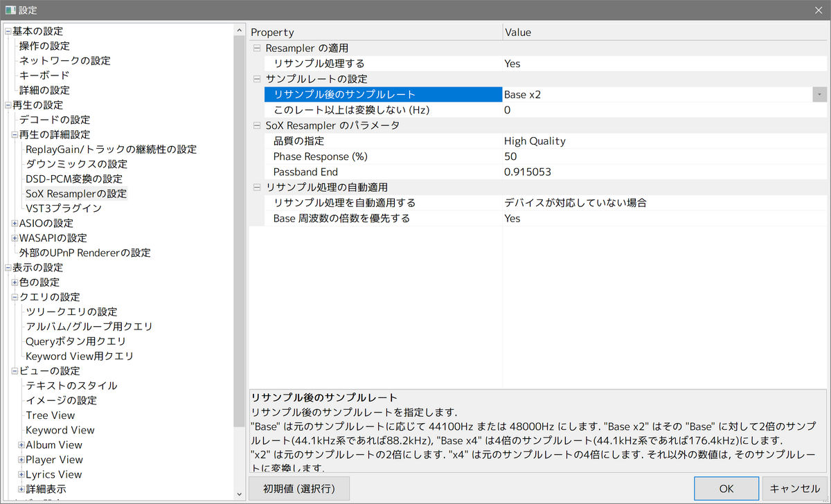This screenshot has width=831, height=504.
Task: Collapse the 再生の詳細設定 node
Action: point(15,135)
